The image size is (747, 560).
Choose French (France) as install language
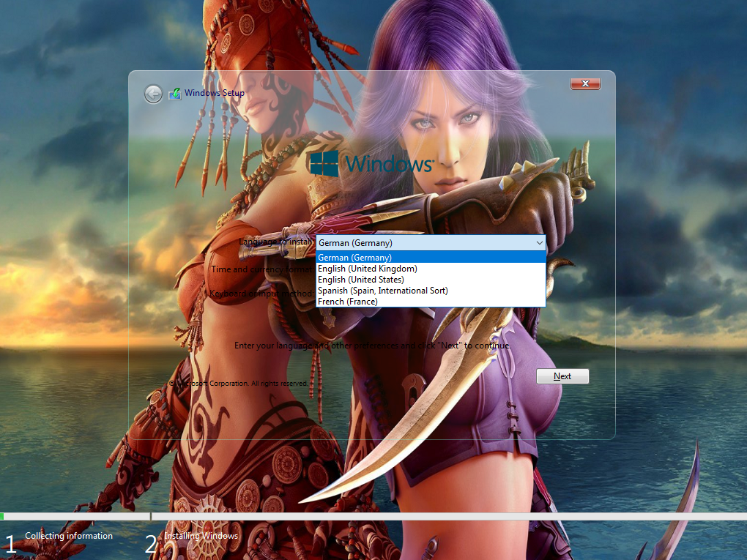(431, 302)
